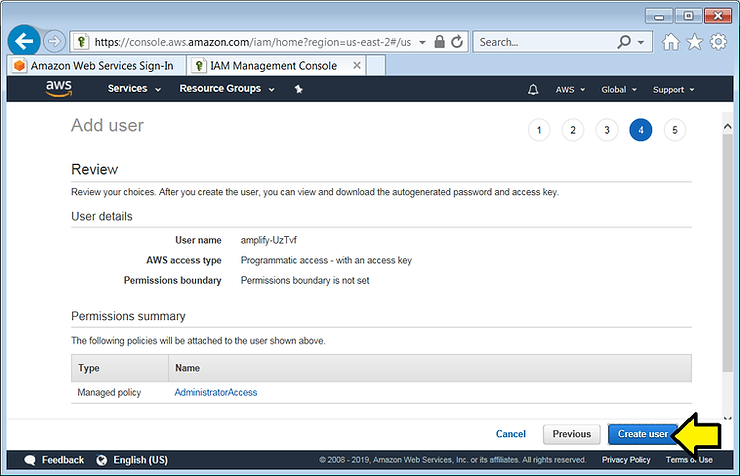Click the AWS logo
The height and width of the screenshot is (476, 740).
click(59, 89)
